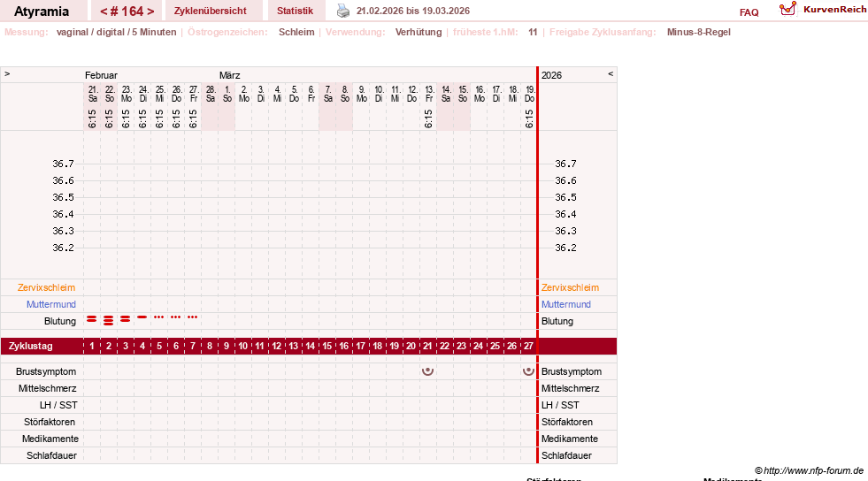
Task: Click the left Zervixschleim label
Action: point(47,287)
